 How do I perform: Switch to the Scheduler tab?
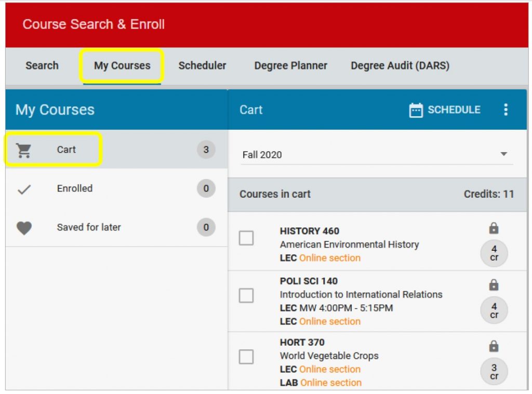click(202, 66)
